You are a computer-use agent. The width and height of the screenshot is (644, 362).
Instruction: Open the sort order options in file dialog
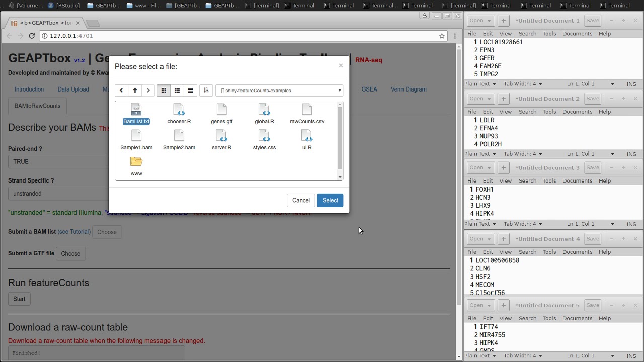pos(206,90)
